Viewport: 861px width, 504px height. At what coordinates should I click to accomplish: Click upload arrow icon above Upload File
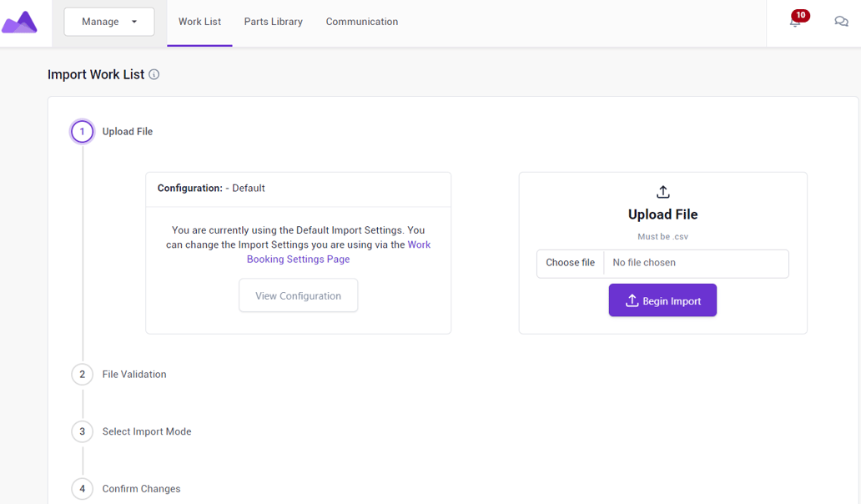662,192
